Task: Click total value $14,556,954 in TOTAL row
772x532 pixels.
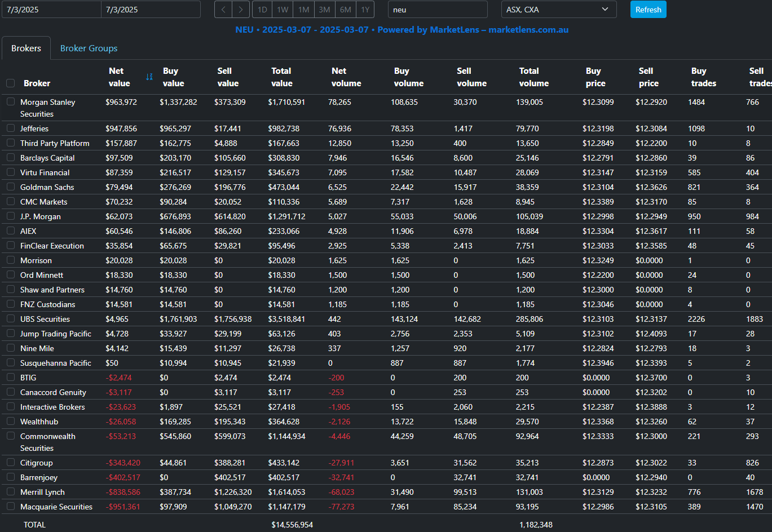Action: pos(292,525)
